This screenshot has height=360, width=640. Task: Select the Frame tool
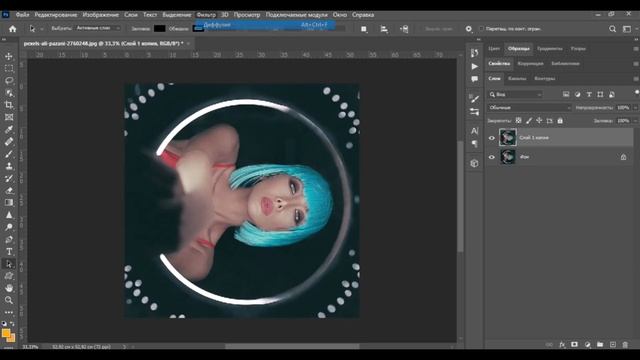point(9,118)
